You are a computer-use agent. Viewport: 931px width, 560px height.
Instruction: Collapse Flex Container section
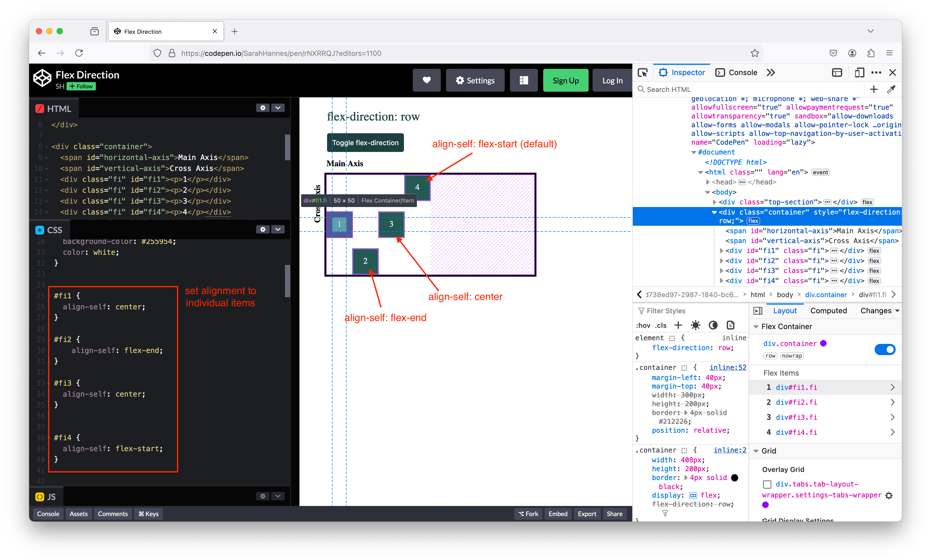(756, 327)
